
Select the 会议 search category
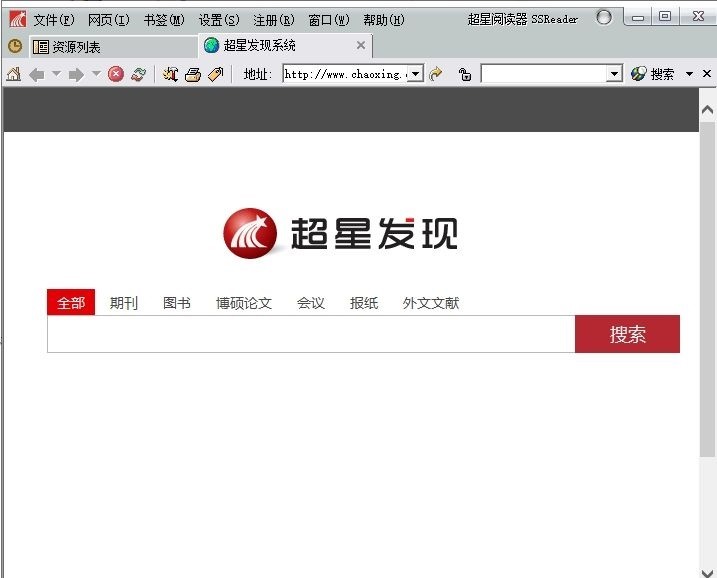pyautogui.click(x=310, y=303)
